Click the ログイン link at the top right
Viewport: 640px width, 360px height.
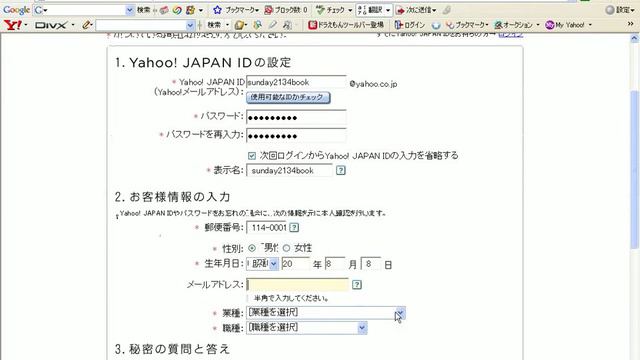511,35
